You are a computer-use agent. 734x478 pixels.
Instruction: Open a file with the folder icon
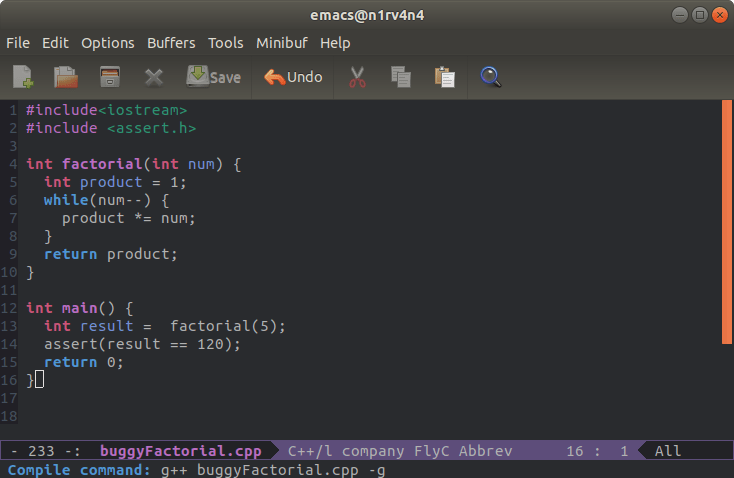[66, 77]
